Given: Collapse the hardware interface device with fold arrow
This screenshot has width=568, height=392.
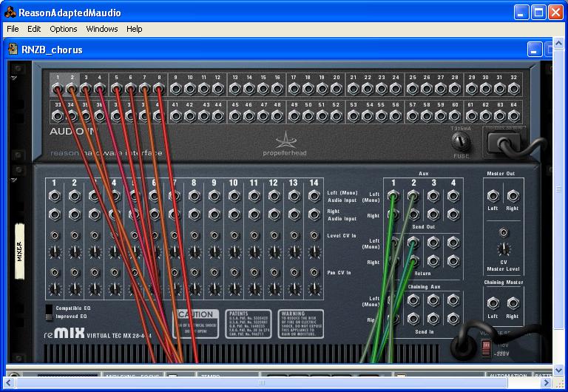Looking at the screenshot, I should (14, 78).
